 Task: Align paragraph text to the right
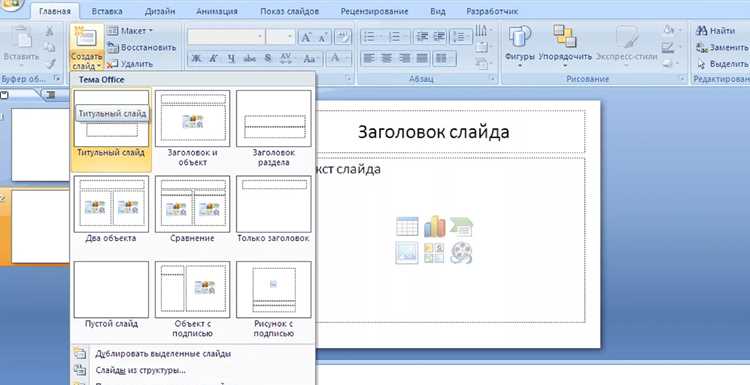(x=404, y=58)
